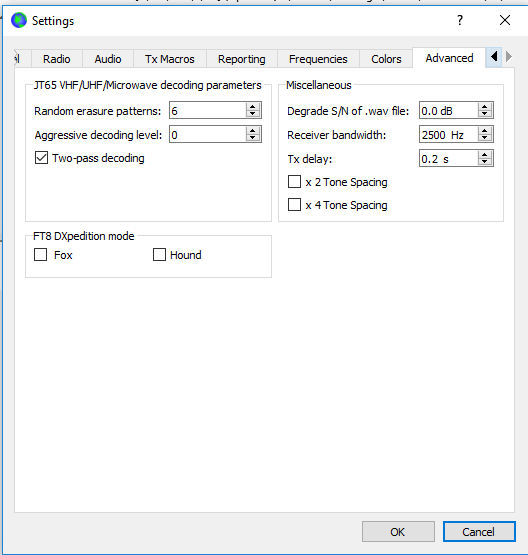This screenshot has height=555, width=528.
Task: Click the help question mark icon
Action: [460, 20]
